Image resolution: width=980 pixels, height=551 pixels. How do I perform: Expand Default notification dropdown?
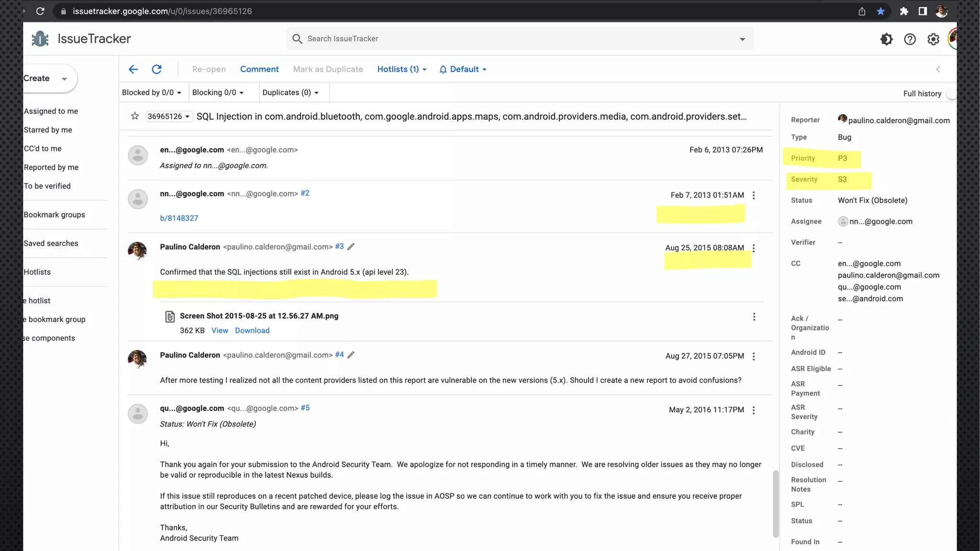pyautogui.click(x=463, y=69)
